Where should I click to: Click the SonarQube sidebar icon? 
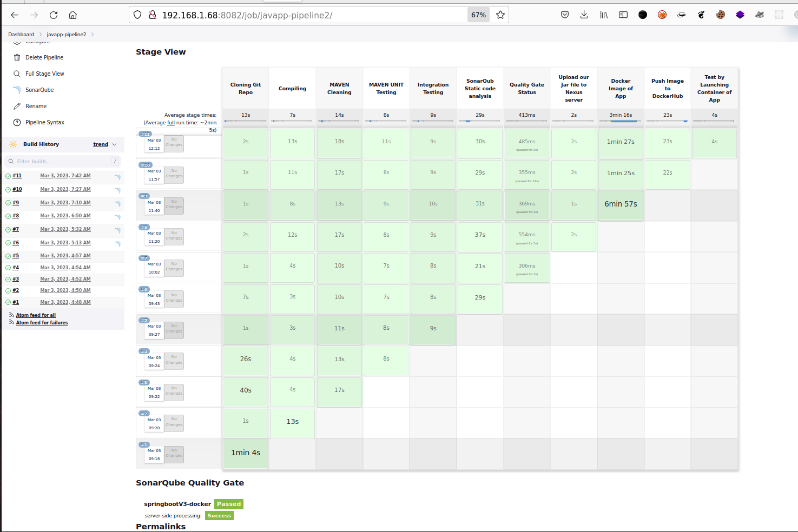[17, 90]
